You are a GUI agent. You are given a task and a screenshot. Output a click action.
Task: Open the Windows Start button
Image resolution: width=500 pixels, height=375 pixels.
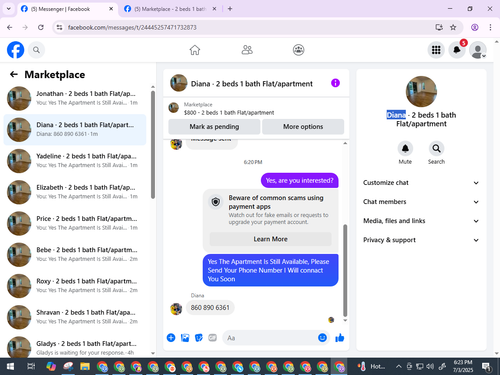[x=10, y=367]
